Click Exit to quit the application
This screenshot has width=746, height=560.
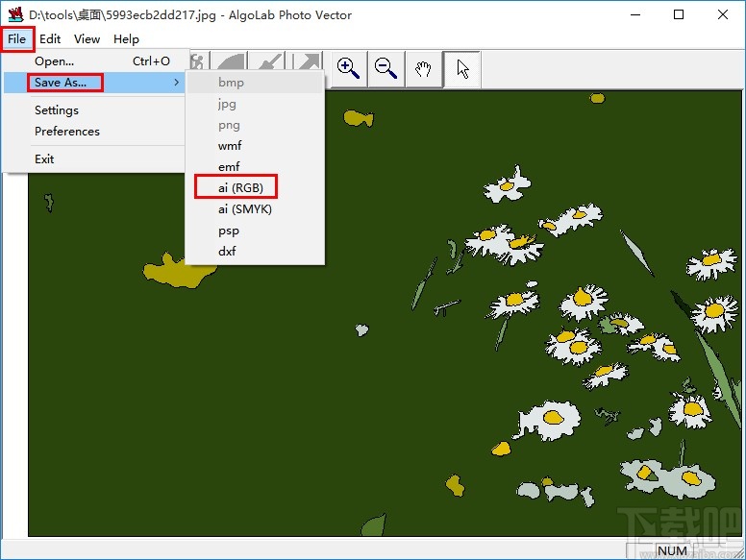pos(44,159)
